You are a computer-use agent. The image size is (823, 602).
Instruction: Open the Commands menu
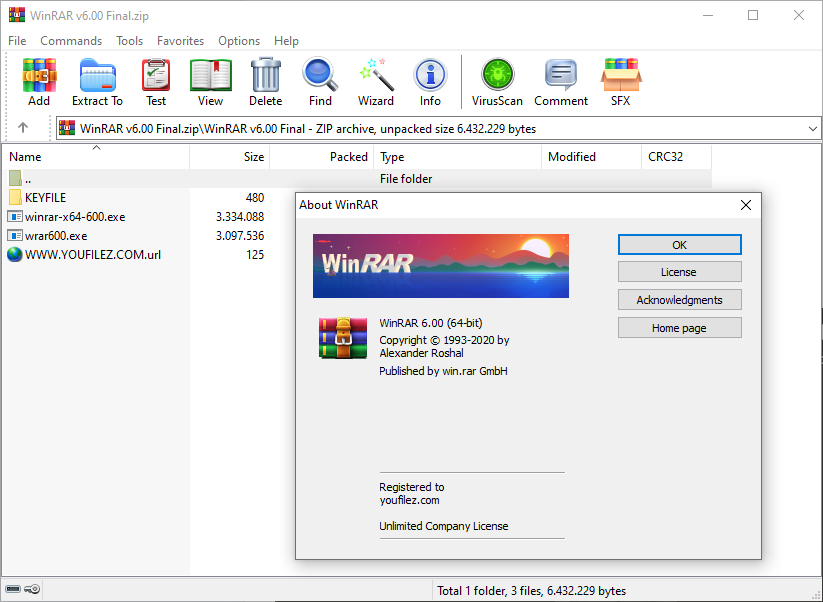tap(71, 40)
